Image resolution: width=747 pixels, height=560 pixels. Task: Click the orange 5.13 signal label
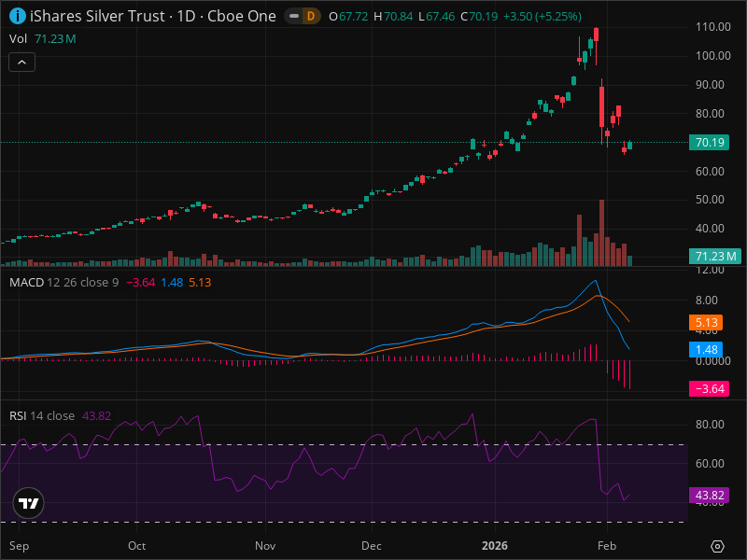tap(706, 322)
